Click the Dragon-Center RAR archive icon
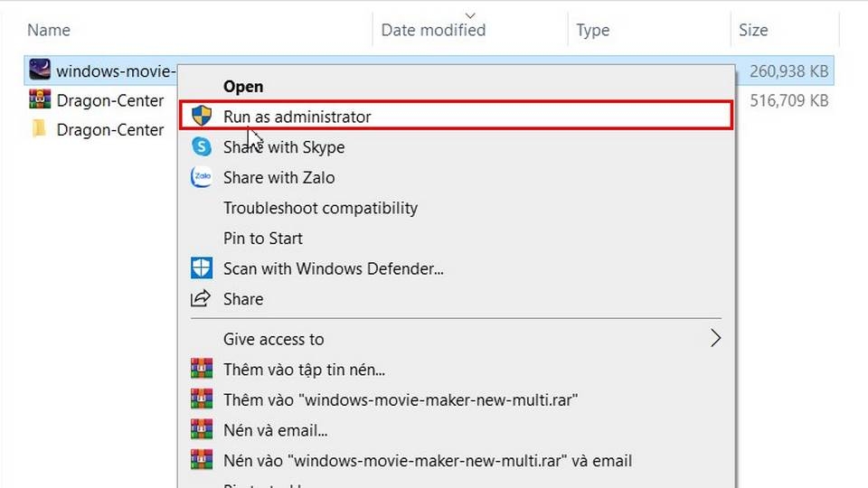 [40, 99]
